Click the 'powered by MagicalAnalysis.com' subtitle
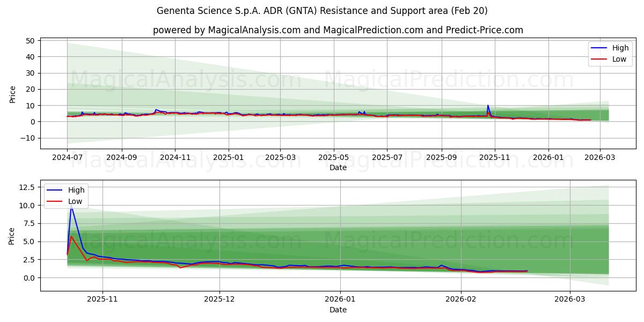The height and width of the screenshot is (322, 644). click(x=338, y=30)
